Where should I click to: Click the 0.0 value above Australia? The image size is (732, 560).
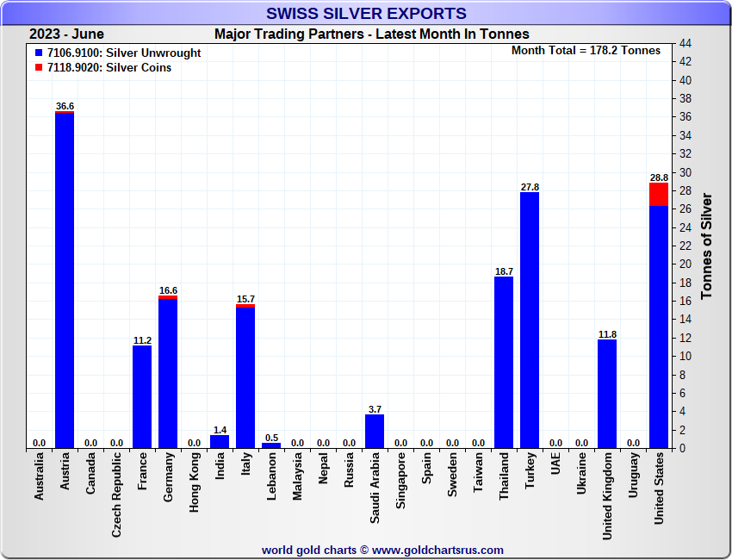[40, 443]
